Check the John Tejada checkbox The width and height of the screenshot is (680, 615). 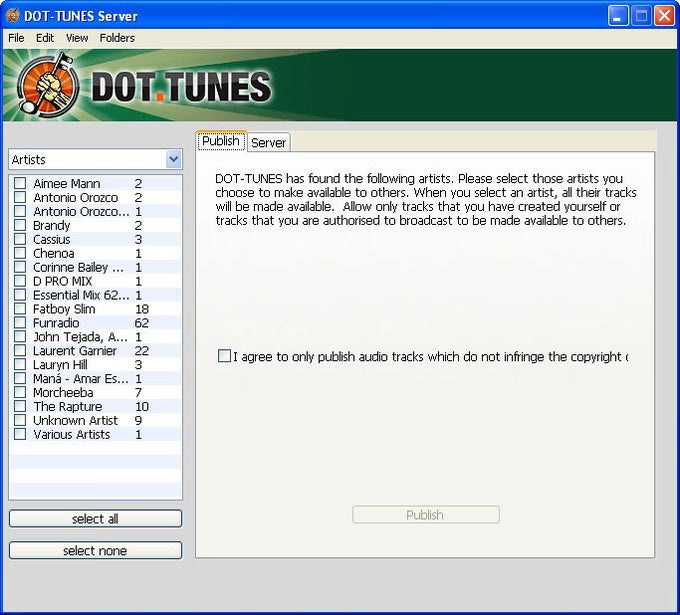(20, 336)
